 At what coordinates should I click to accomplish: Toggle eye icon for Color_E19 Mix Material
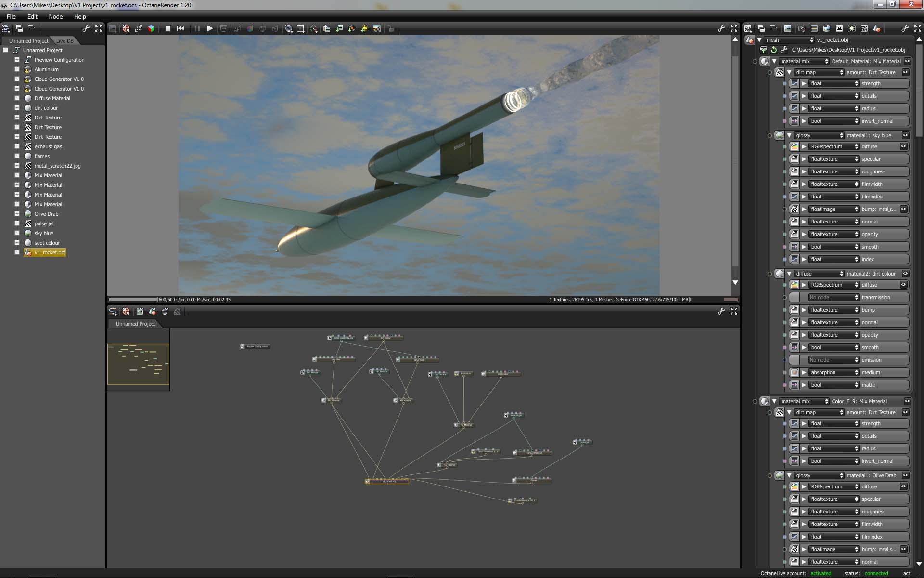tap(907, 401)
